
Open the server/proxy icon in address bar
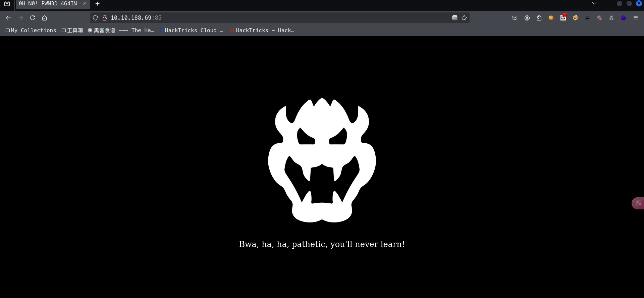click(x=455, y=18)
